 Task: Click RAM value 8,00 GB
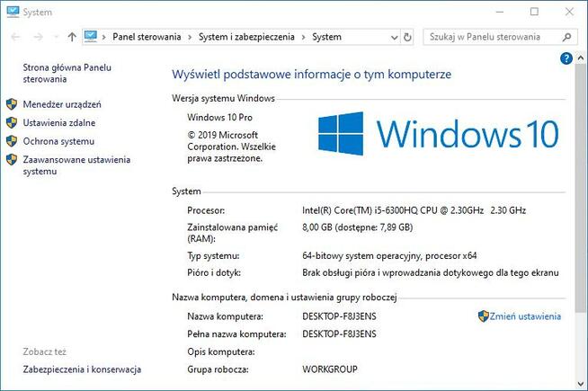coord(357,227)
